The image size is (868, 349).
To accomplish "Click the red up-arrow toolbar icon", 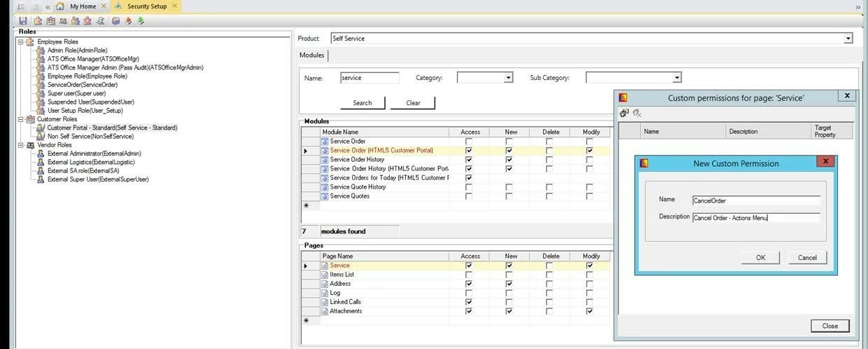I will click(x=129, y=21).
